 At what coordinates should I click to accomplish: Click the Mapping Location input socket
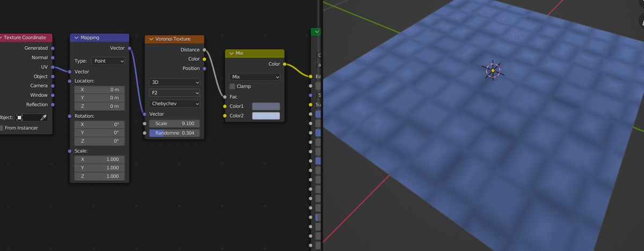tap(70, 81)
